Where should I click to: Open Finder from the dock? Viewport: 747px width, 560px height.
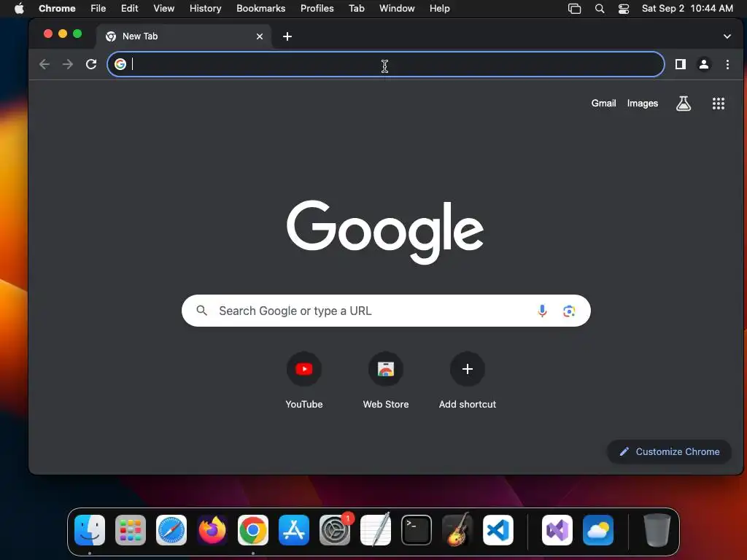tap(90, 530)
